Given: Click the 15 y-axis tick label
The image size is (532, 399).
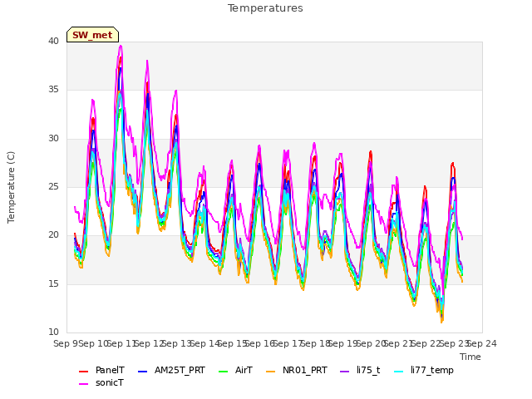Looking at the screenshot, I should point(53,283).
